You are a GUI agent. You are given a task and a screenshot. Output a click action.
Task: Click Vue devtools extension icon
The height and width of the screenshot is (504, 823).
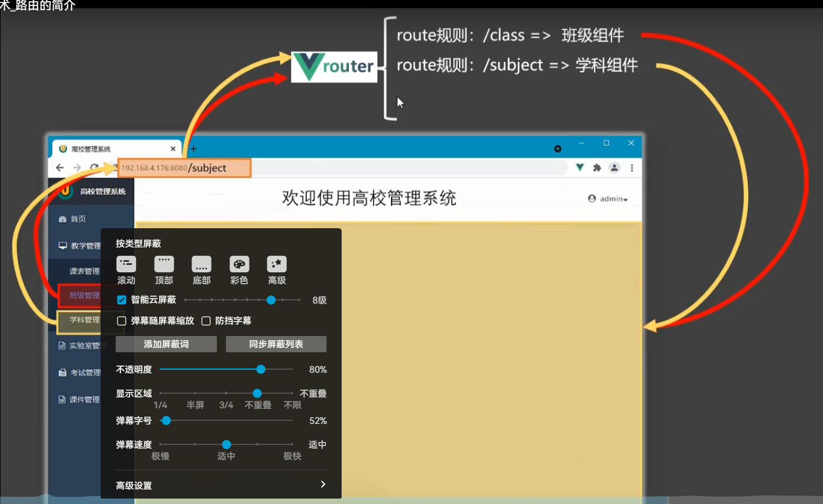pyautogui.click(x=580, y=168)
